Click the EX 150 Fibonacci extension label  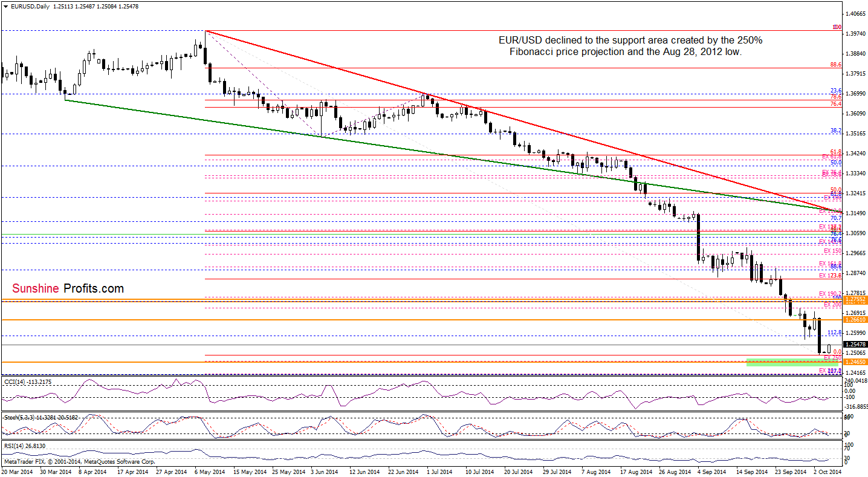click(833, 250)
